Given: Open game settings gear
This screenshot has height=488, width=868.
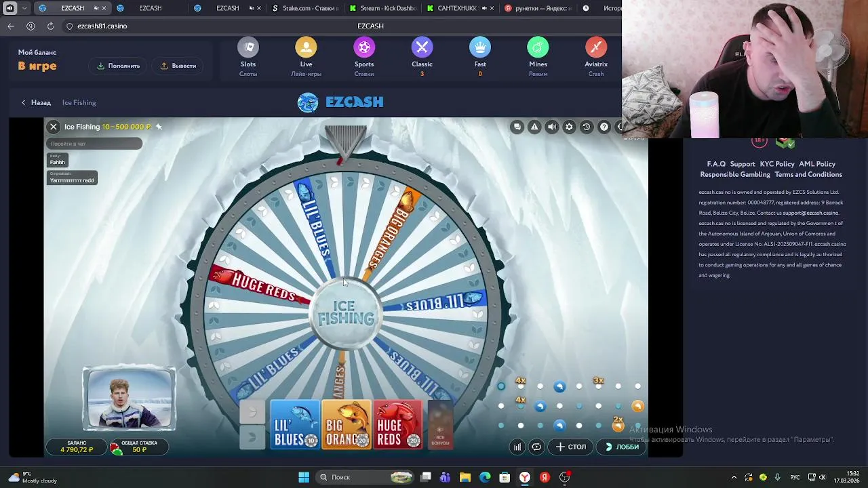Looking at the screenshot, I should [569, 127].
